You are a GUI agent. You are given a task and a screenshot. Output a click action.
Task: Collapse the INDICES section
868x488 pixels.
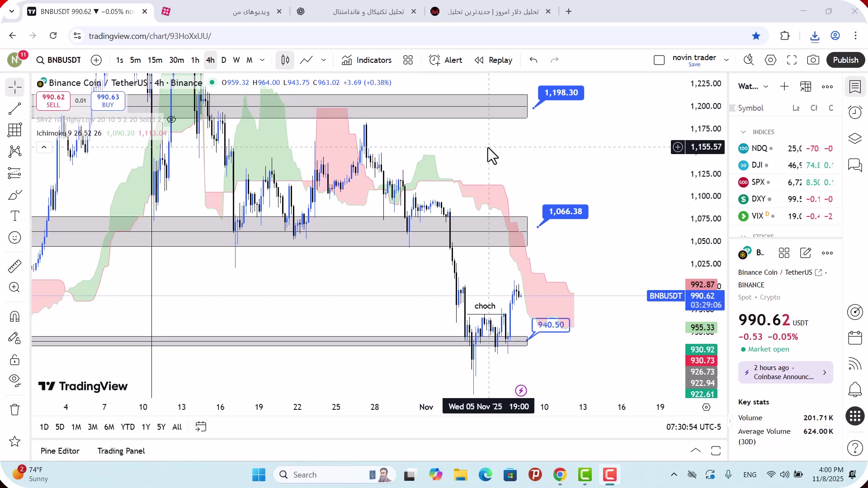[x=743, y=132]
